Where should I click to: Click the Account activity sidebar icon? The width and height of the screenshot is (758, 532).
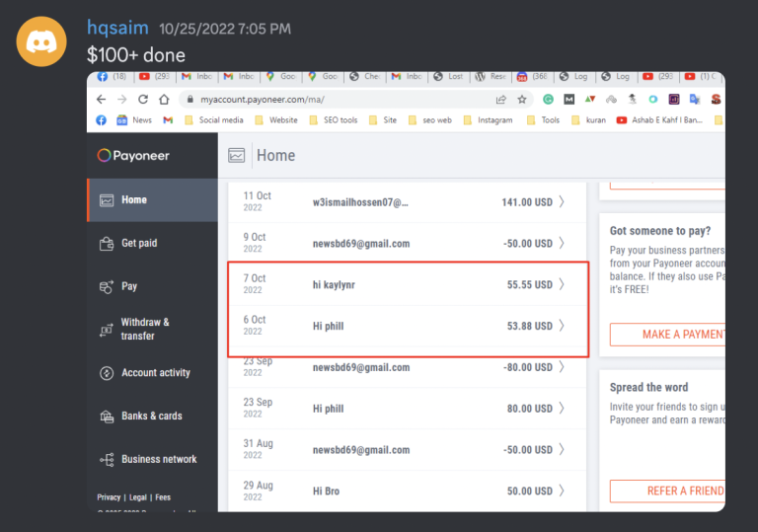(107, 373)
